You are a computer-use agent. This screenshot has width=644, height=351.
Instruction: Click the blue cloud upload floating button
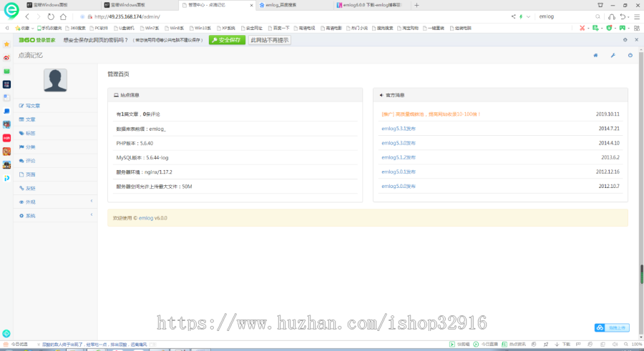(x=612, y=327)
